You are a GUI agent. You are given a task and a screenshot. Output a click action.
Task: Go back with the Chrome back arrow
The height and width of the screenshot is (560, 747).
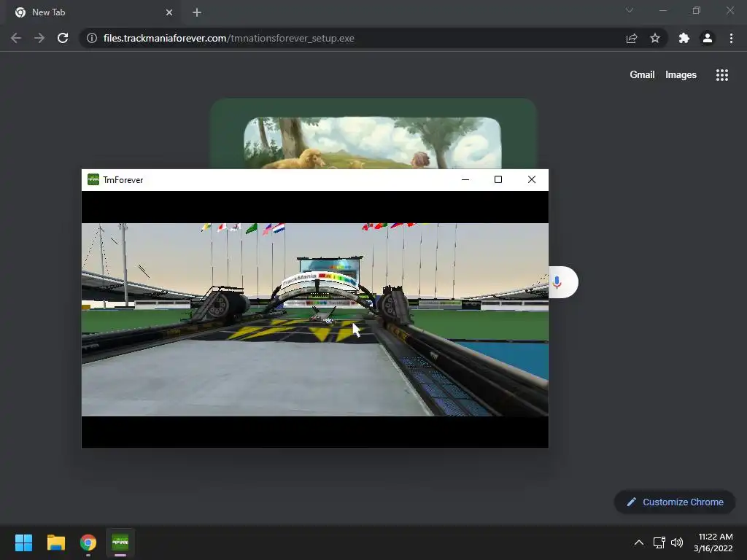click(16, 38)
